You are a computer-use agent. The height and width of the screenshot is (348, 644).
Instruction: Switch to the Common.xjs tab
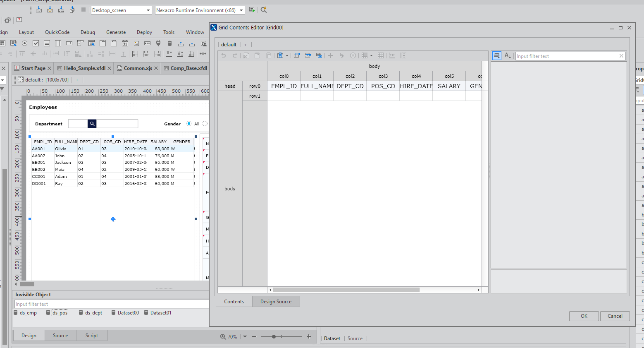coord(138,68)
